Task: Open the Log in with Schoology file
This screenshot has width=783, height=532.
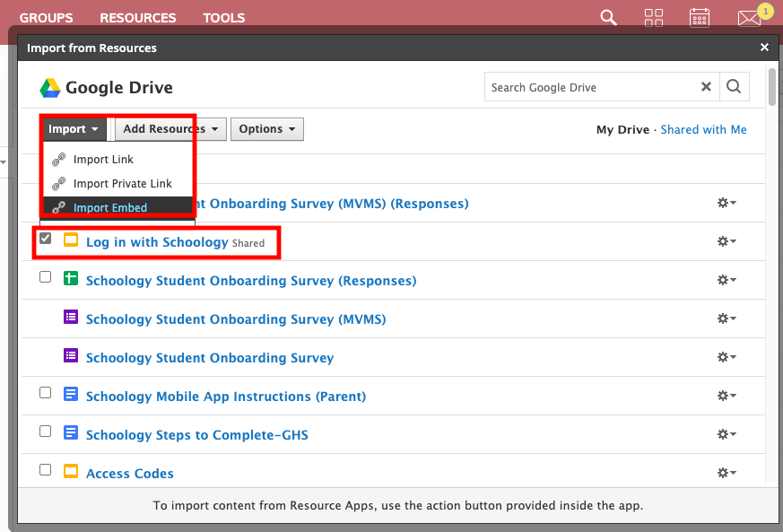Action: click(x=157, y=242)
